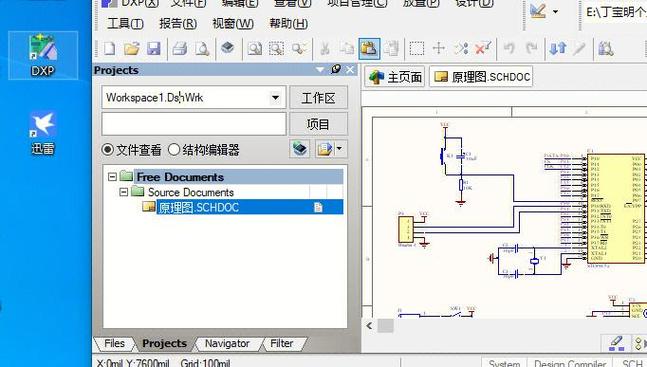Zoom on selected objects icon
Image resolution: width=647 pixels, height=367 pixels.
[299, 49]
